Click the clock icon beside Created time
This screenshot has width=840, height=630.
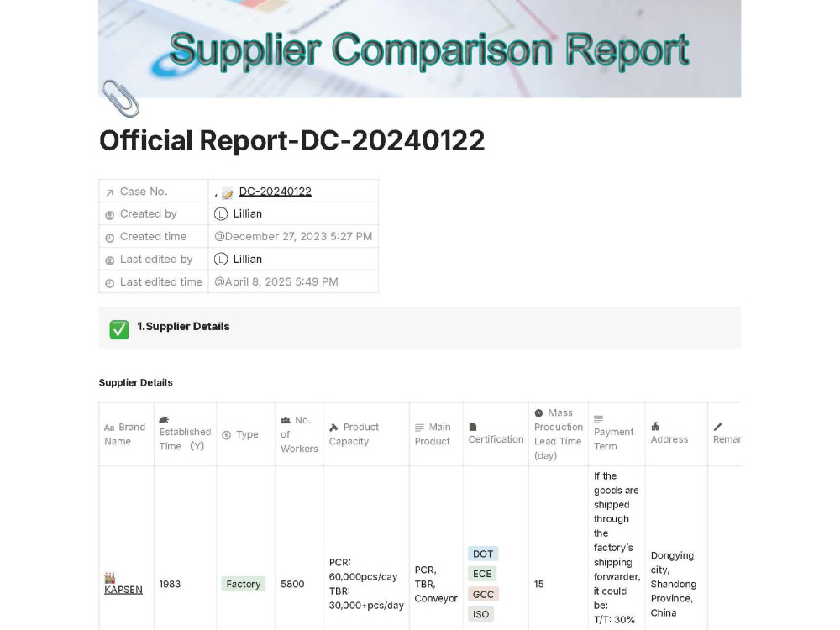pyautogui.click(x=110, y=238)
